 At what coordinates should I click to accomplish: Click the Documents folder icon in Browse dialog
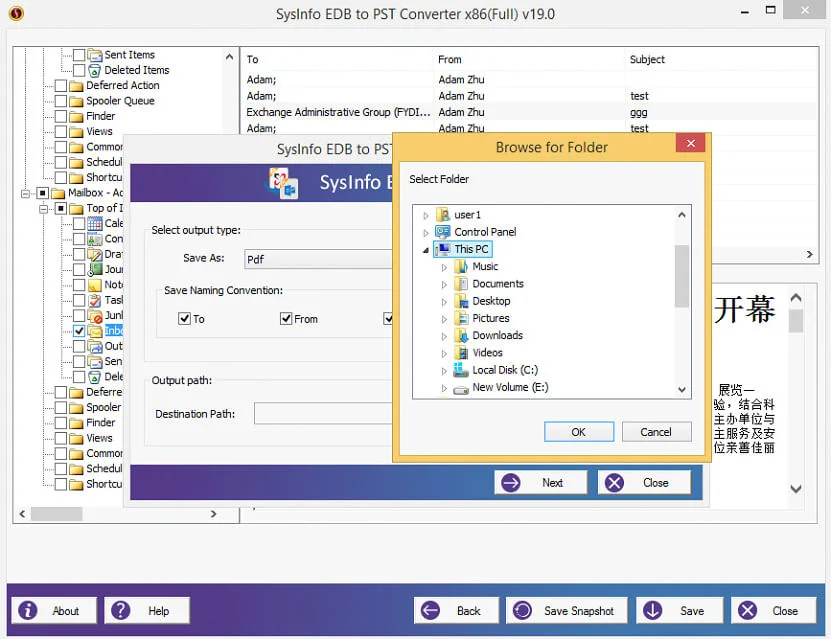pyautogui.click(x=461, y=284)
